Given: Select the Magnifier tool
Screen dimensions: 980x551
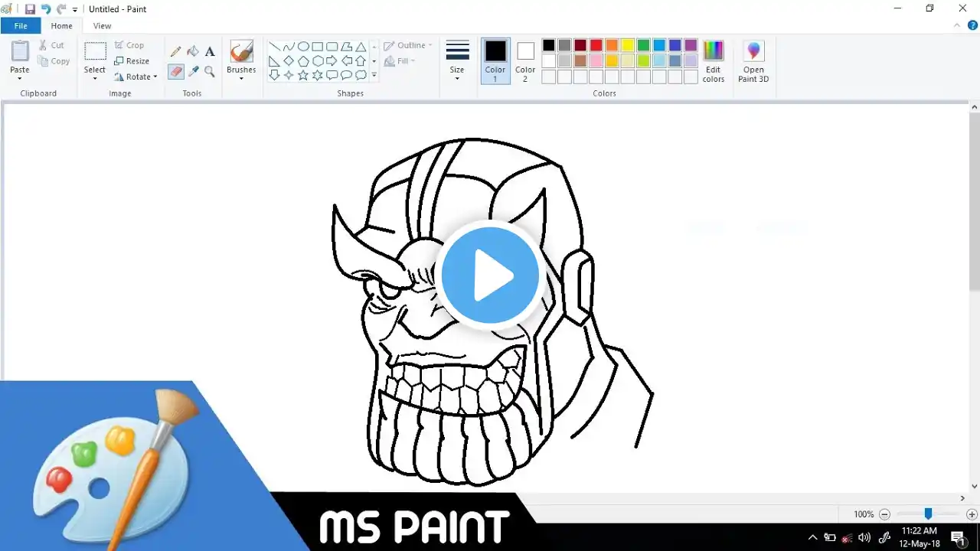Looking at the screenshot, I should 210,71.
